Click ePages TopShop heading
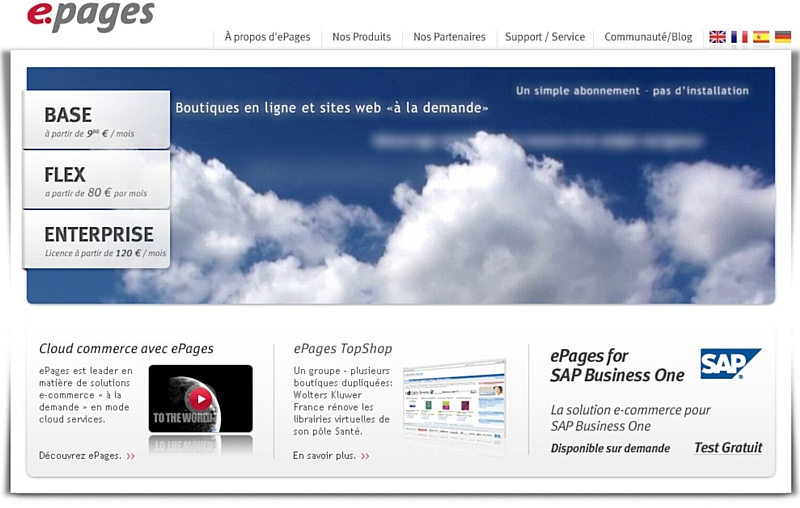The image size is (800, 508). [x=342, y=348]
